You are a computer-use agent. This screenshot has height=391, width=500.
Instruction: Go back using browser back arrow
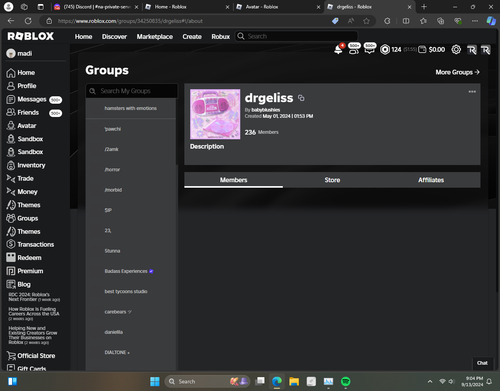tap(11, 21)
